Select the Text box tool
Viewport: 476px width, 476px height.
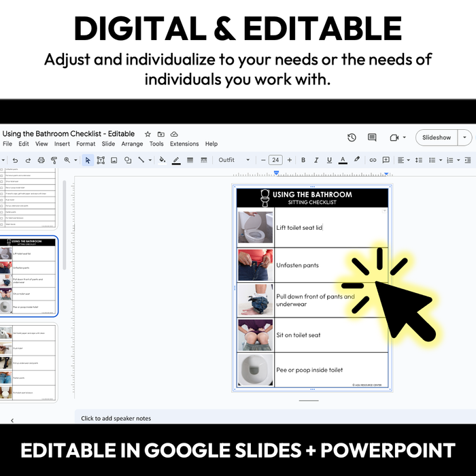coord(101,160)
